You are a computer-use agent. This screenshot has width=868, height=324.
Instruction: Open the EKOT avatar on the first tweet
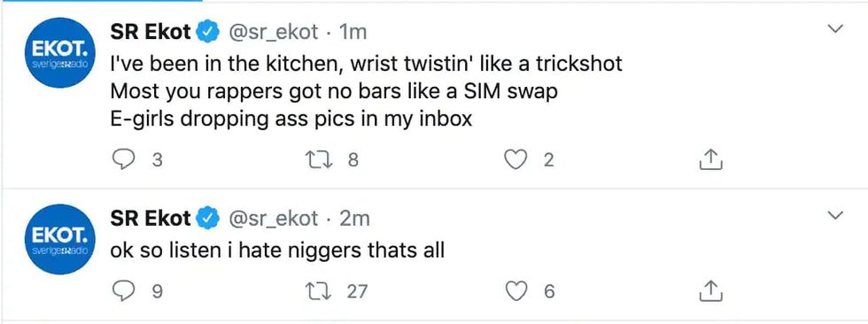pyautogui.click(x=60, y=52)
